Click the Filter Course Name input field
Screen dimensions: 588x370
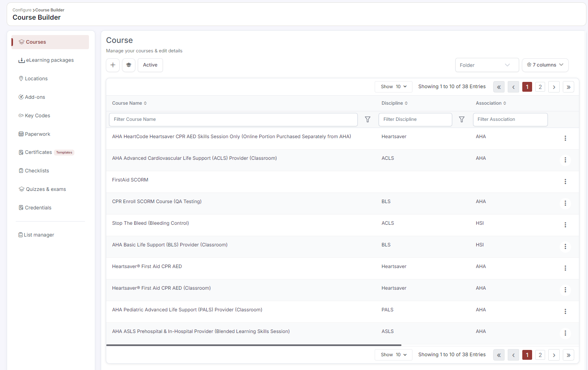pos(233,120)
